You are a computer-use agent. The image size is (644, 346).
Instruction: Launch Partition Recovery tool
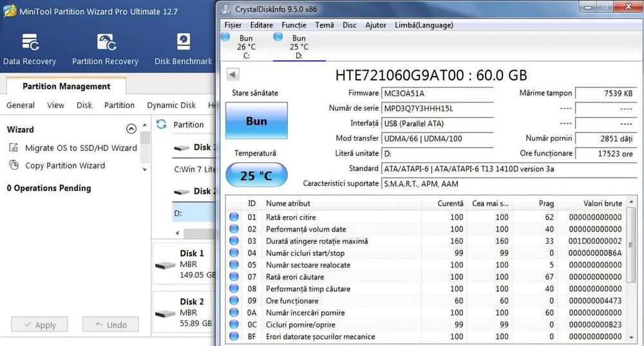click(x=105, y=49)
